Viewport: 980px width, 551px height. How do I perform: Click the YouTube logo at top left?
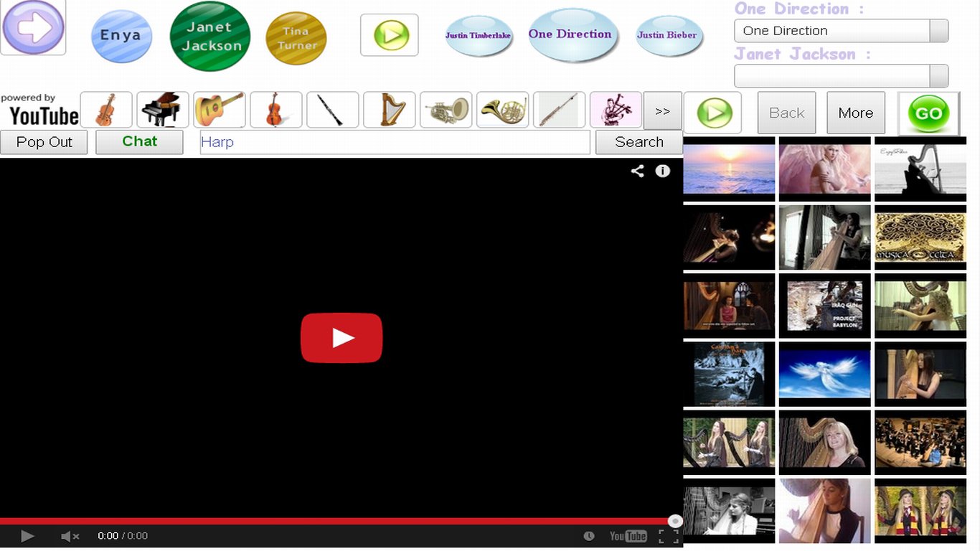[x=40, y=110]
